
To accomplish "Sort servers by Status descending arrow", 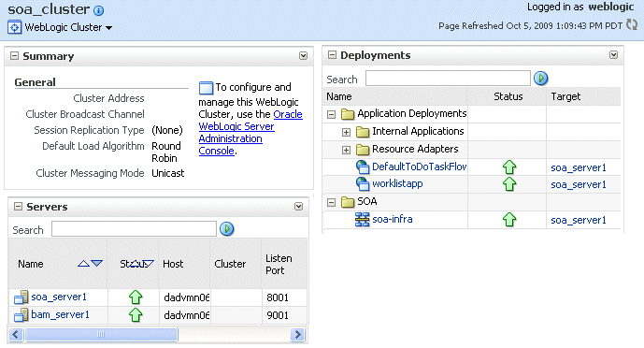I will [x=148, y=264].
